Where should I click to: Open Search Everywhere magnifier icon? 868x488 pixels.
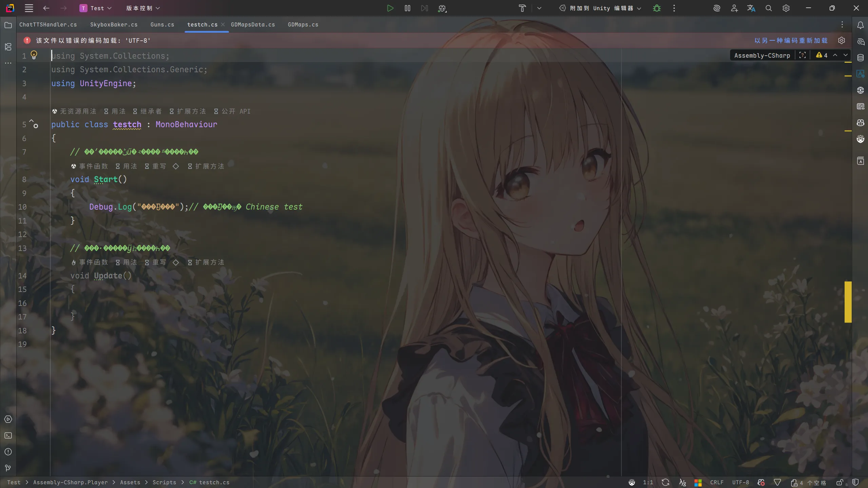[x=768, y=8]
